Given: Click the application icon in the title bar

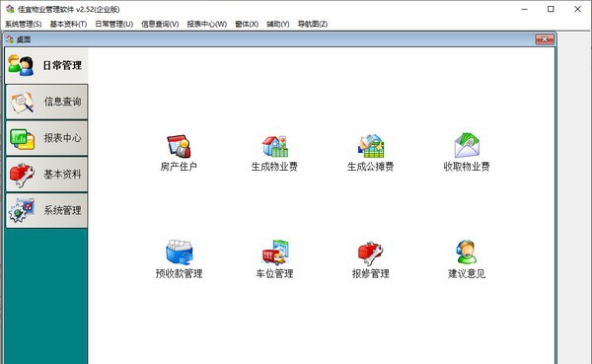Looking at the screenshot, I should [10, 9].
